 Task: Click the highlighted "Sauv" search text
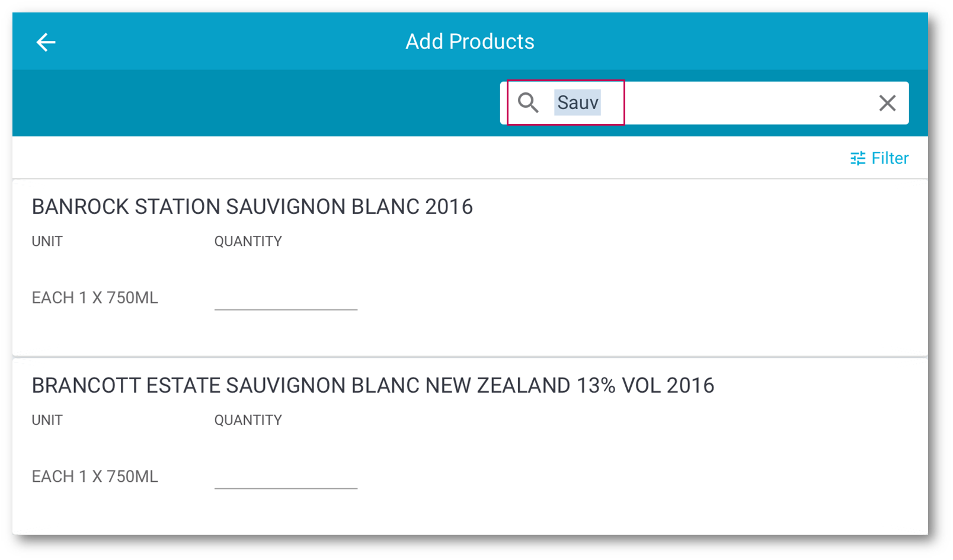tap(577, 103)
